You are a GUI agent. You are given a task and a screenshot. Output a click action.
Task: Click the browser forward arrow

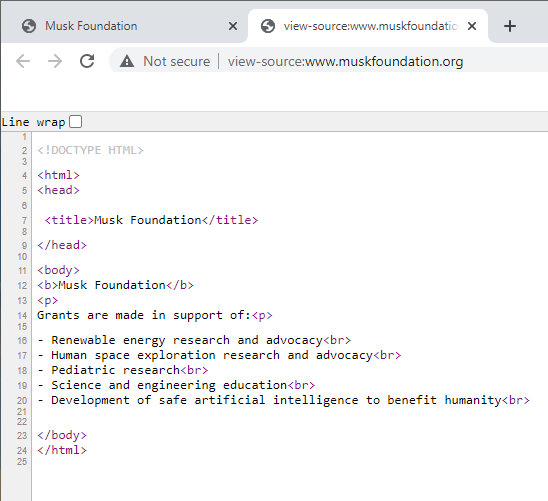55,61
